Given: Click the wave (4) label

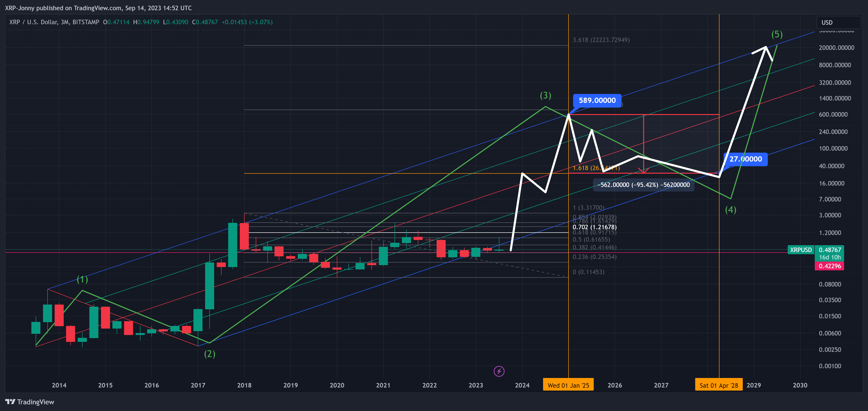Looking at the screenshot, I should (x=731, y=210).
